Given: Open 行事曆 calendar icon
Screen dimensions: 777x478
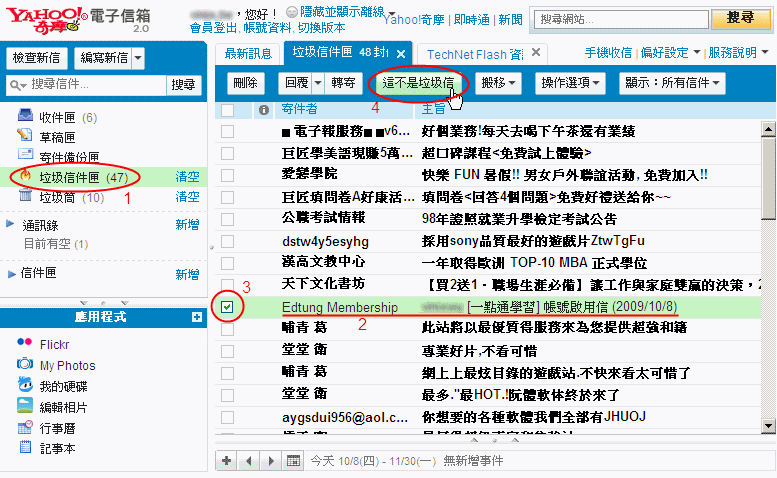Looking at the screenshot, I should (x=25, y=426).
